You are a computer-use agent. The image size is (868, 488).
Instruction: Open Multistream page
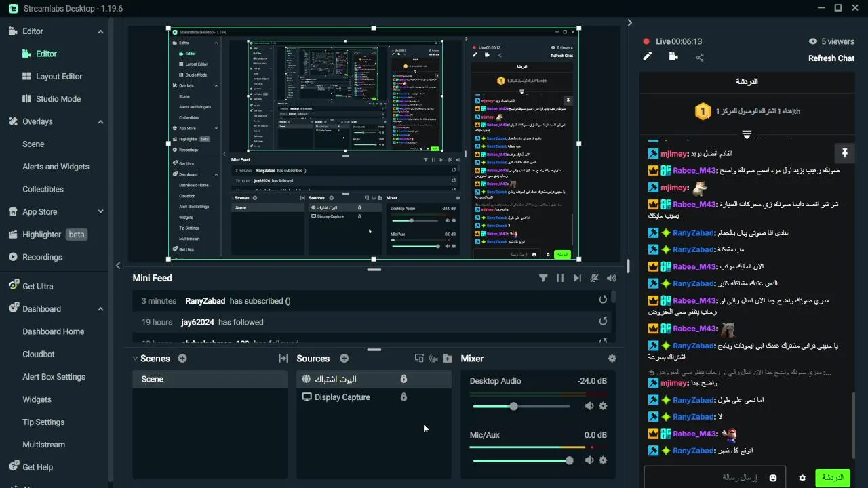pyautogui.click(x=44, y=445)
